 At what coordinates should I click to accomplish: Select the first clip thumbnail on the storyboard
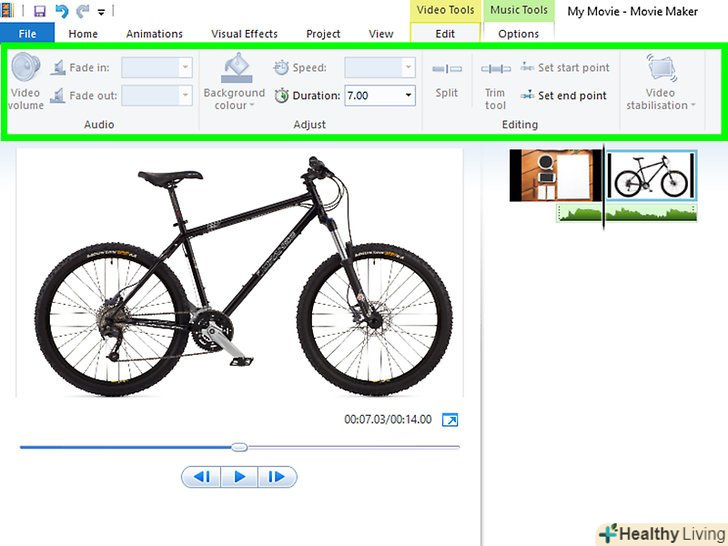(556, 175)
